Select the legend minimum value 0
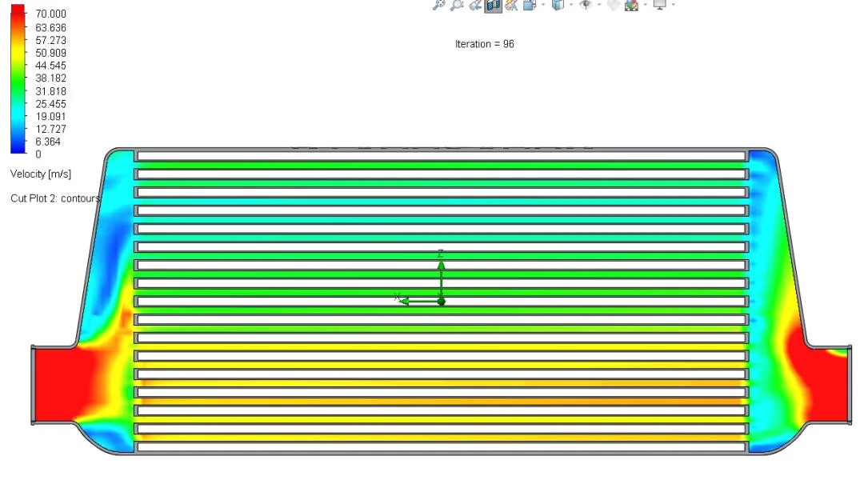This screenshot has width=868, height=480. coord(38,154)
